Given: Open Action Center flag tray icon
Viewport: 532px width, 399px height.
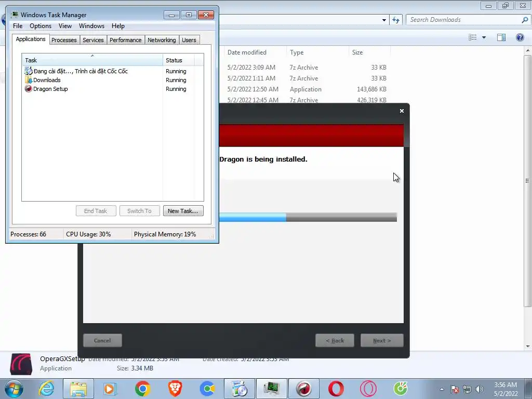Looking at the screenshot, I should tap(455, 389).
